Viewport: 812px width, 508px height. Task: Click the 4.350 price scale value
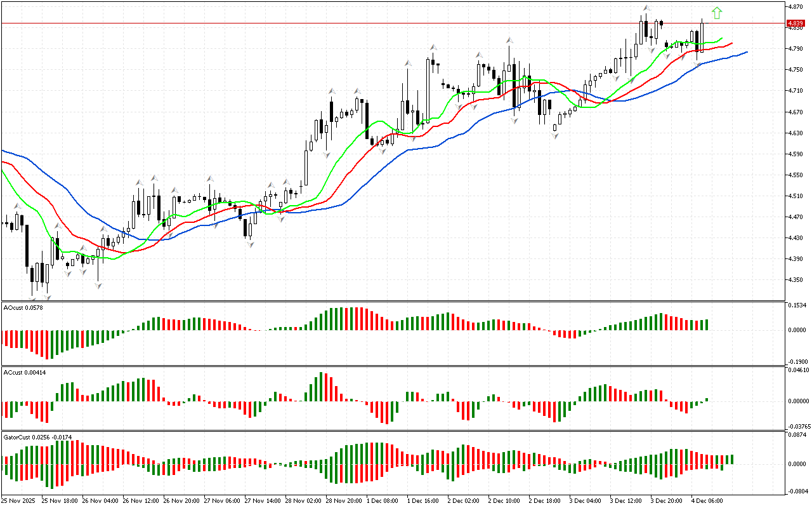tap(796, 280)
